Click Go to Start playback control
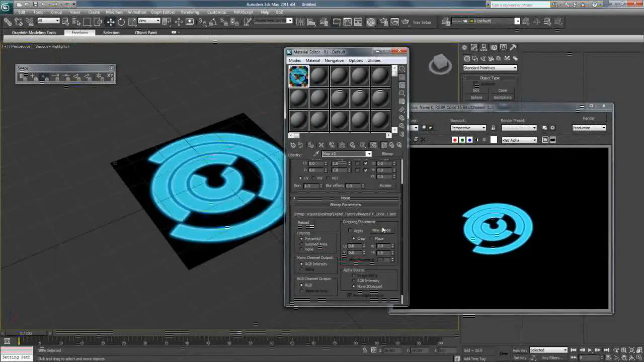 click(573, 350)
